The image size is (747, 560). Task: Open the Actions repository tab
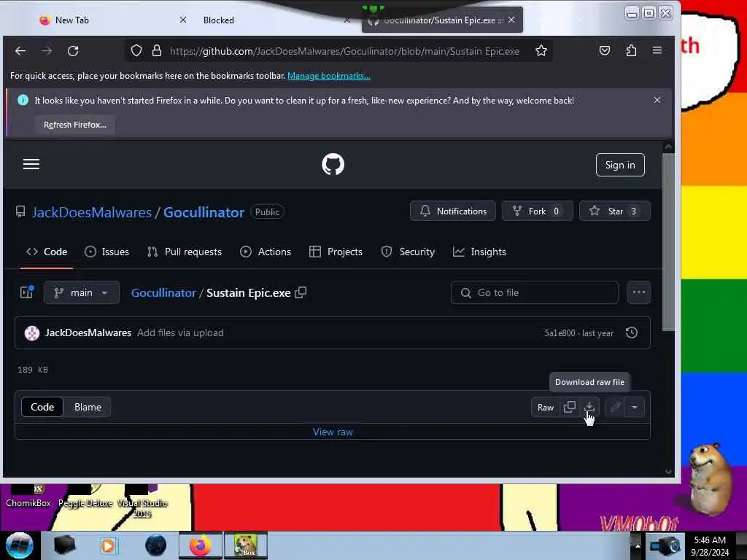pos(266,252)
